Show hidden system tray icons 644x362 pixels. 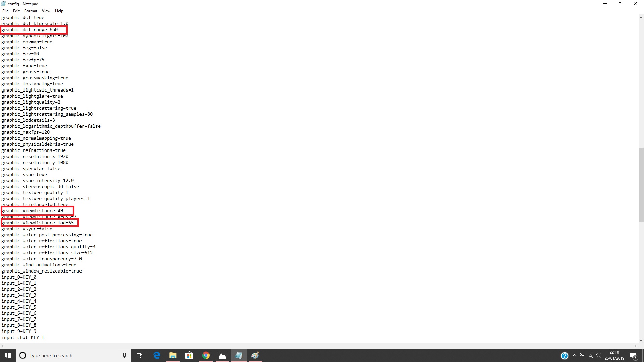[x=574, y=355]
